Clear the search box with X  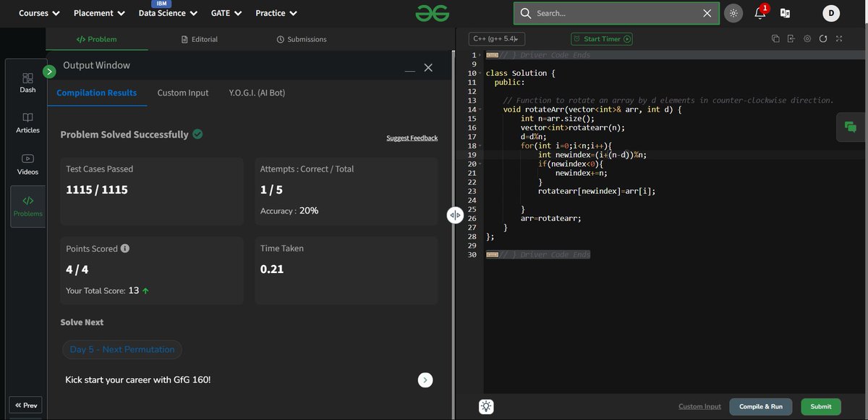(x=707, y=13)
